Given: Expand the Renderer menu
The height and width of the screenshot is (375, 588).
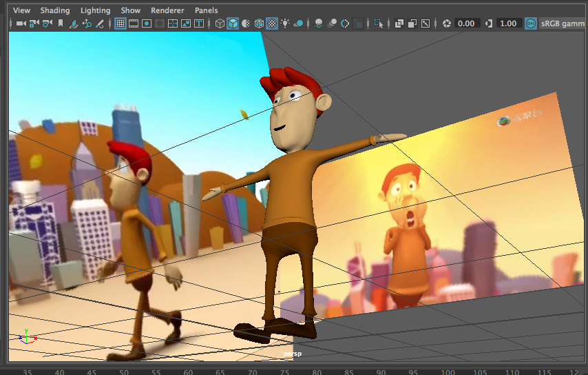Looking at the screenshot, I should click(x=167, y=10).
